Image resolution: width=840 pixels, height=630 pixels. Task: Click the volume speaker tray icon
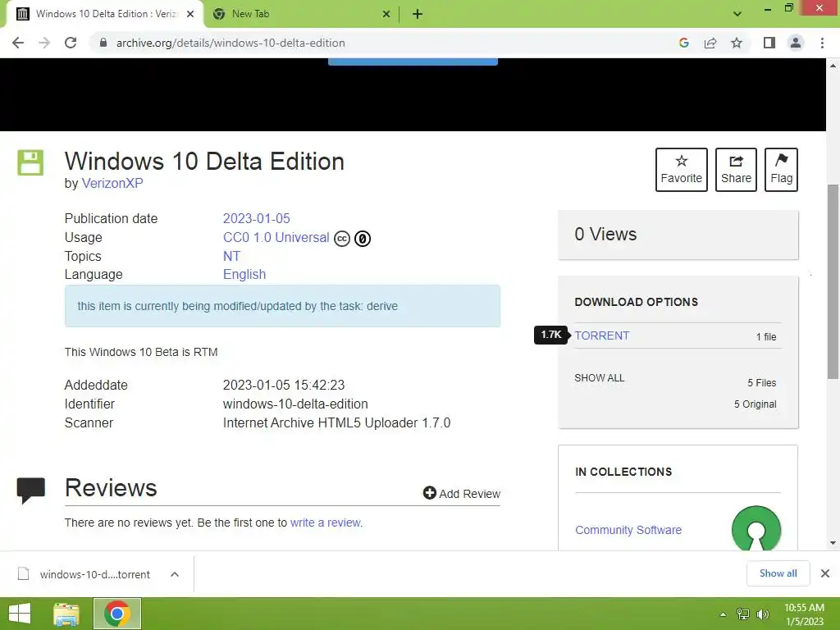[762, 614]
